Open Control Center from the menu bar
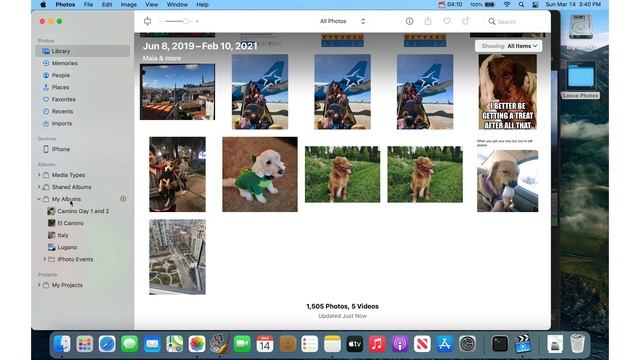 pyautogui.click(x=535, y=4)
